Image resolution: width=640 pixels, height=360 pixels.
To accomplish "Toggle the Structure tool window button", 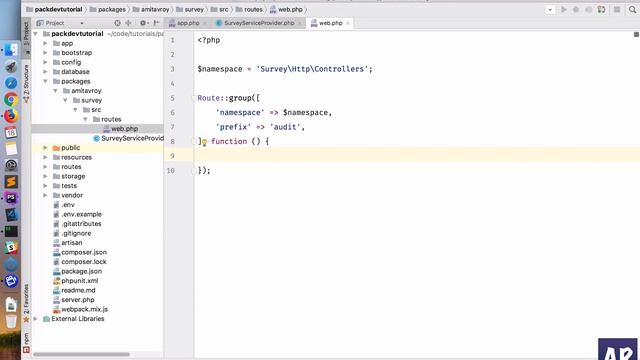I will click(26, 83).
